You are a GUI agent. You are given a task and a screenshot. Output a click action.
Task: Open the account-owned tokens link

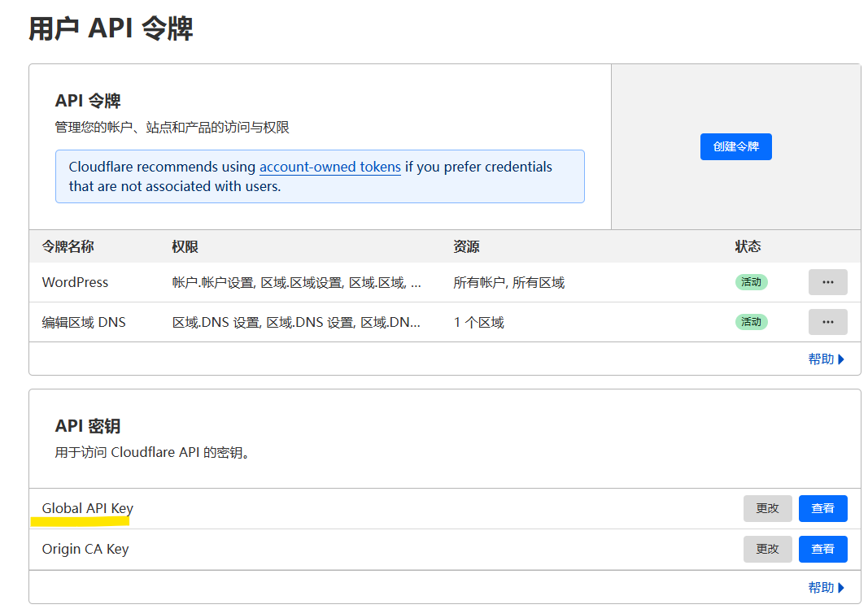[x=329, y=167]
